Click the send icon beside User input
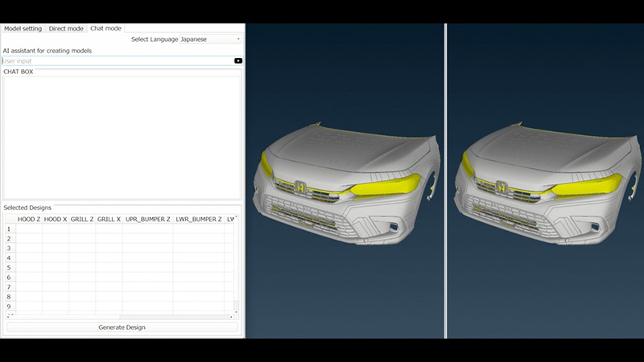644x362 pixels. point(238,61)
